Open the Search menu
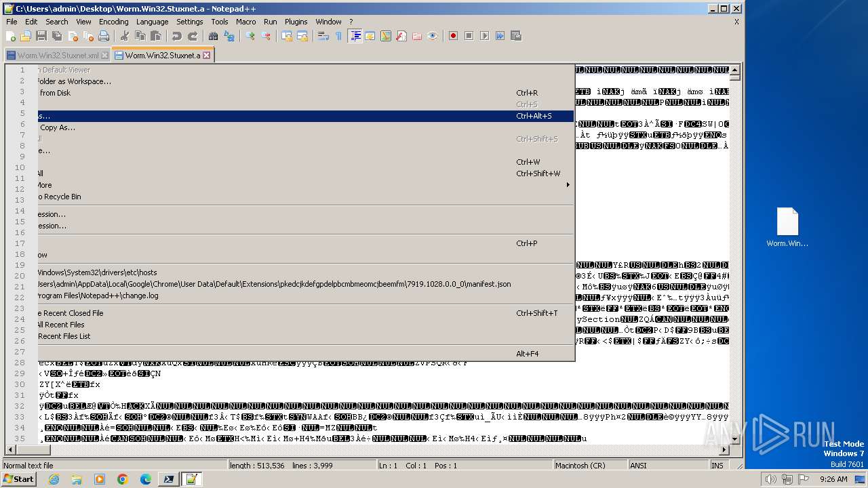This screenshot has width=868, height=488. point(57,22)
